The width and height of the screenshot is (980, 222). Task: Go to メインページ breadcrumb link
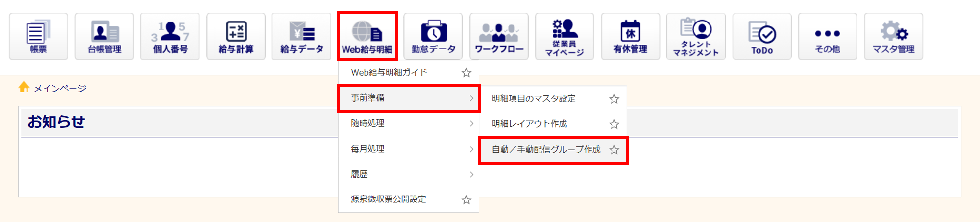pos(60,89)
